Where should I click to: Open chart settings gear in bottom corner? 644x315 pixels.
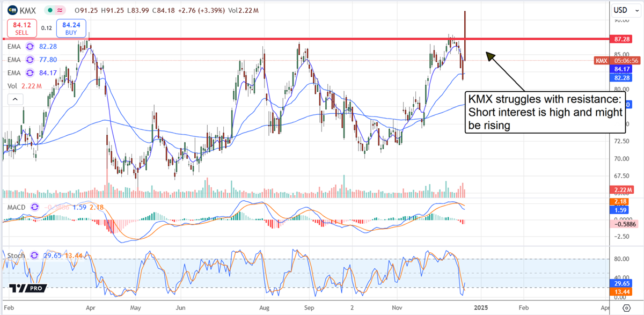tap(626, 308)
